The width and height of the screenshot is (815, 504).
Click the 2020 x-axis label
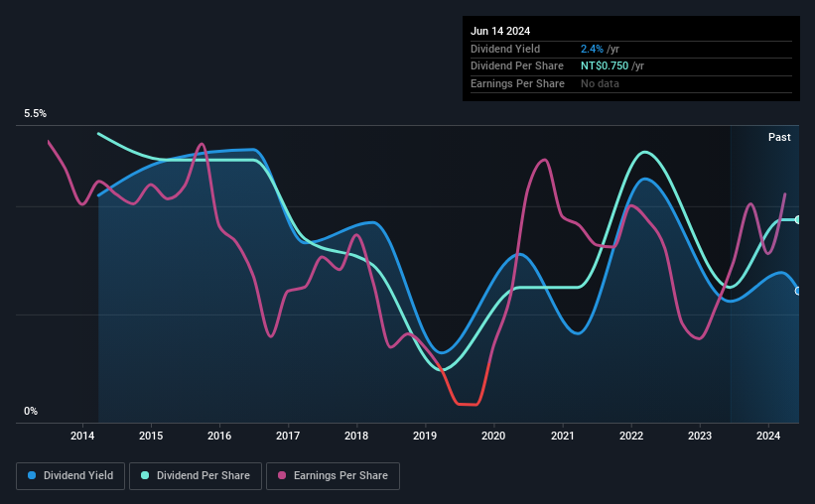(x=493, y=436)
